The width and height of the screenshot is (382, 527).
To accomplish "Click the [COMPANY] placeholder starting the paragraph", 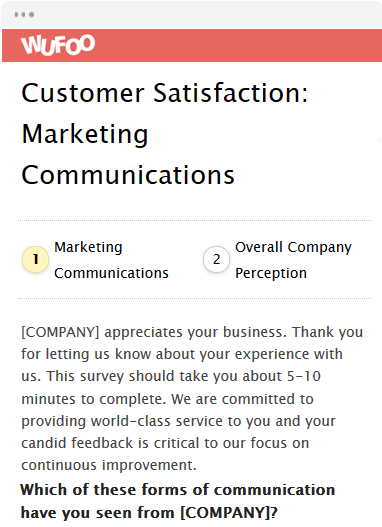I will click(60, 332).
